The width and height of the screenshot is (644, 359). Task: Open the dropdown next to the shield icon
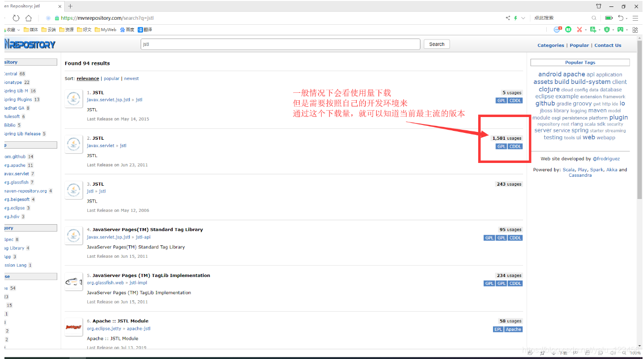613,30
